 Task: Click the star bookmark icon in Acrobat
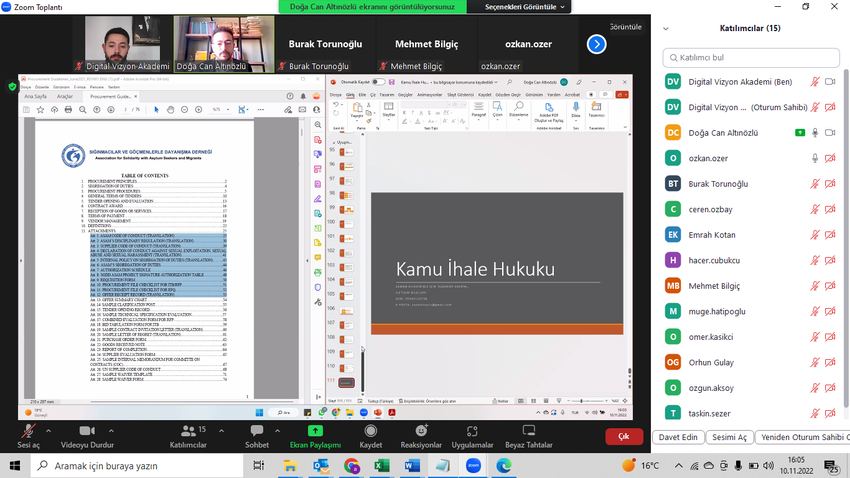pos(40,109)
